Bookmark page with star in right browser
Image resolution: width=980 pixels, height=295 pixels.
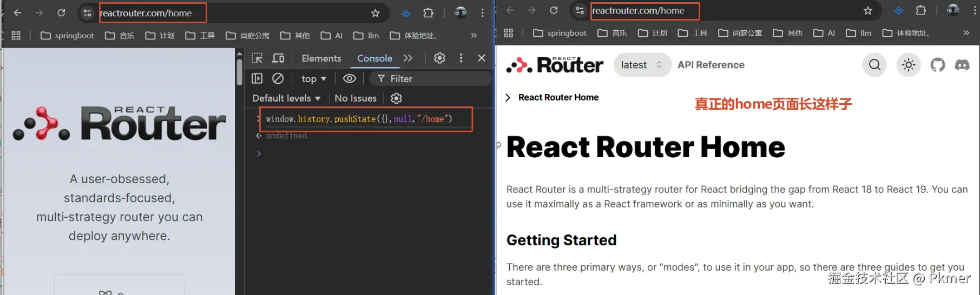point(868,10)
